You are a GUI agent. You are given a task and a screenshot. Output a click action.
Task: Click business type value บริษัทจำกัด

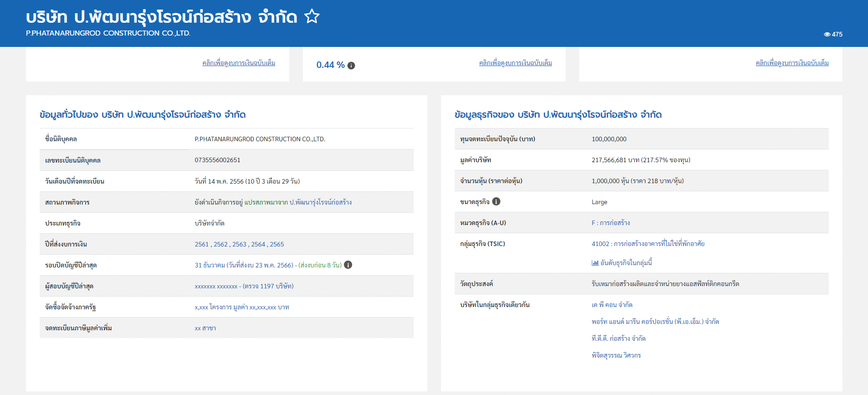click(209, 223)
